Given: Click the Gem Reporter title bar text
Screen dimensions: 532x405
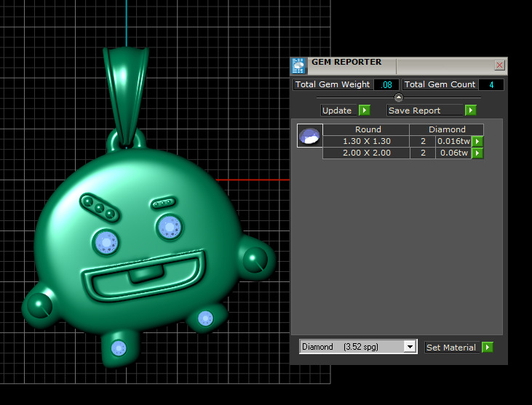Looking at the screenshot, I should pyautogui.click(x=346, y=62).
